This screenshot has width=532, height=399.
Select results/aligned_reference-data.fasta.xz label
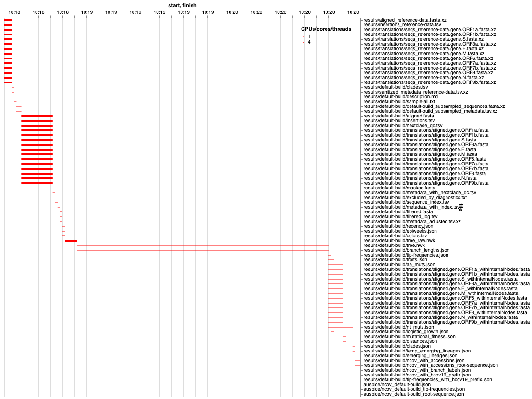coord(405,20)
